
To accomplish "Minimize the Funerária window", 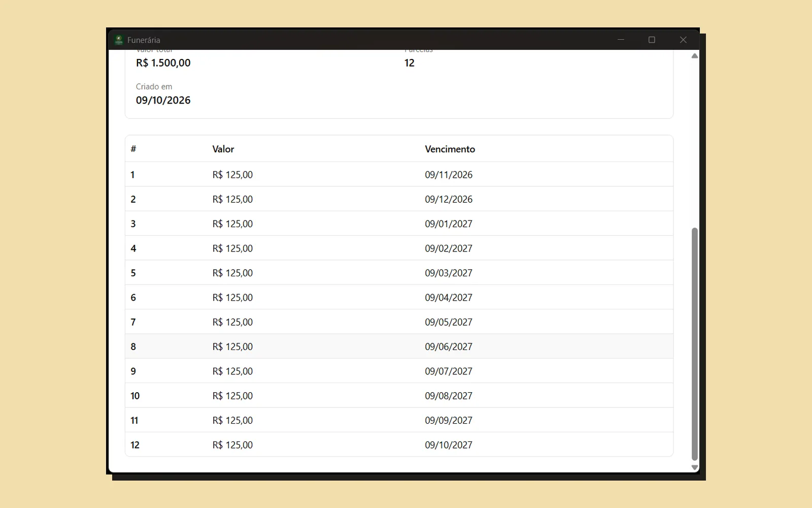I will click(x=621, y=40).
